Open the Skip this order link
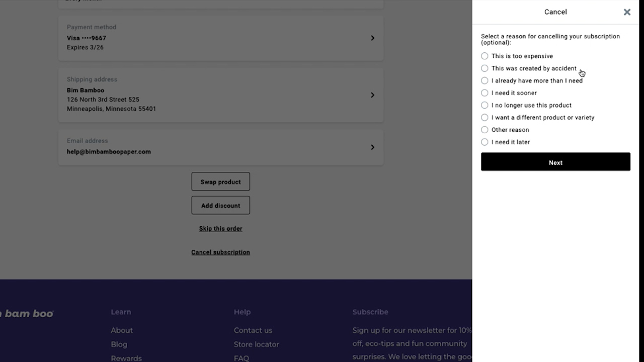 (220, 229)
